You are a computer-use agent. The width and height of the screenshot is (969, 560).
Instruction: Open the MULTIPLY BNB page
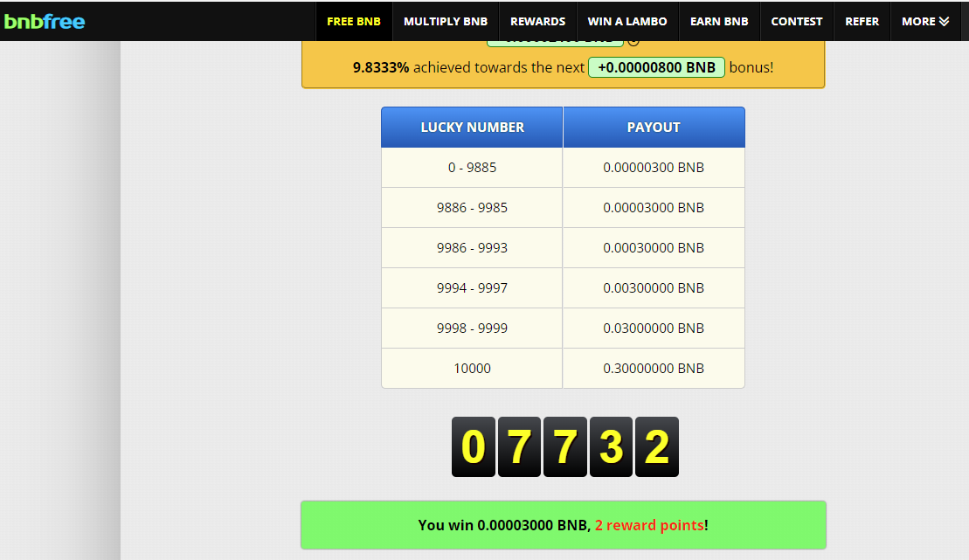446,21
